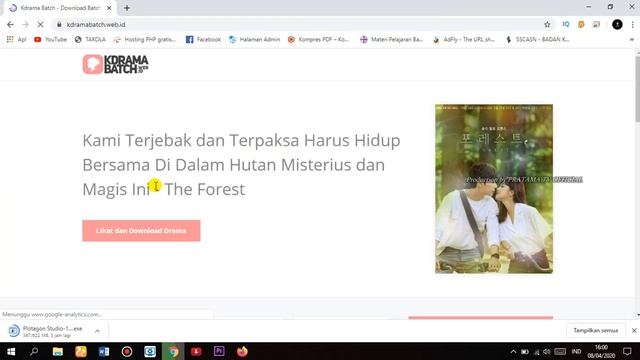Click the page vertical scrollbar thumb
Screen dimensions: 640x360
(637, 89)
